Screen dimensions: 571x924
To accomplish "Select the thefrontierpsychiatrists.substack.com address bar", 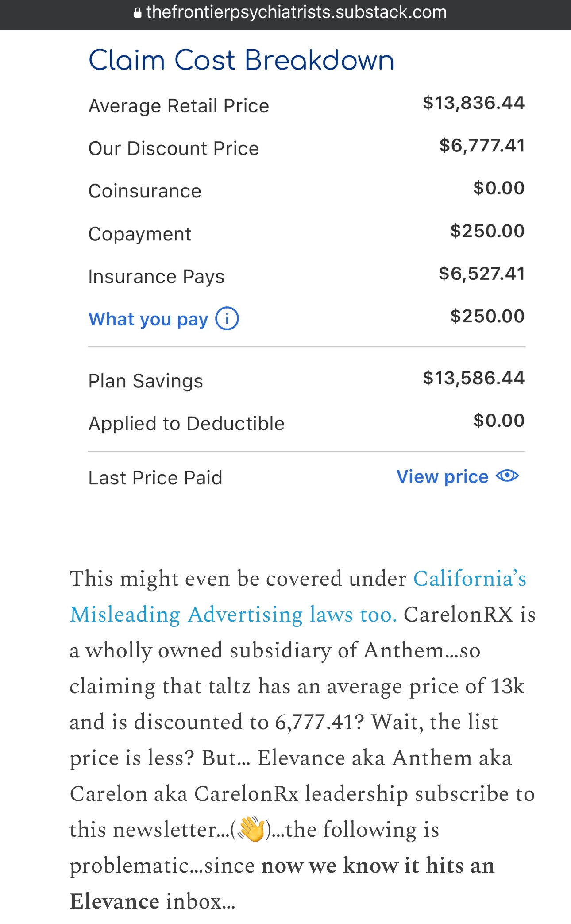I will click(x=290, y=13).
